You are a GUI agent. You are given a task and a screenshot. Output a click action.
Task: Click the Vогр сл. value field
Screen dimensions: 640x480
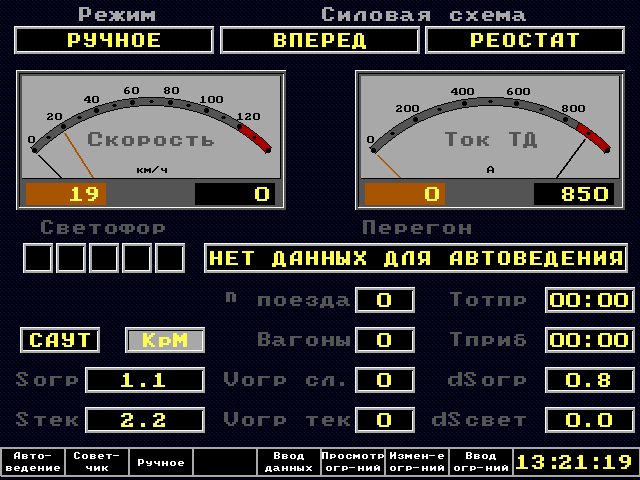tap(385, 380)
